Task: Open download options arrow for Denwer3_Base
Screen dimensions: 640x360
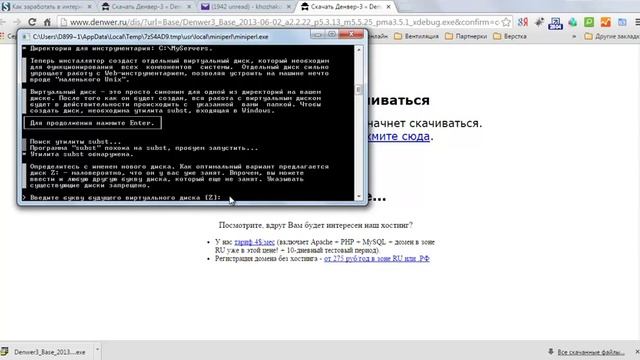Action: [97, 350]
